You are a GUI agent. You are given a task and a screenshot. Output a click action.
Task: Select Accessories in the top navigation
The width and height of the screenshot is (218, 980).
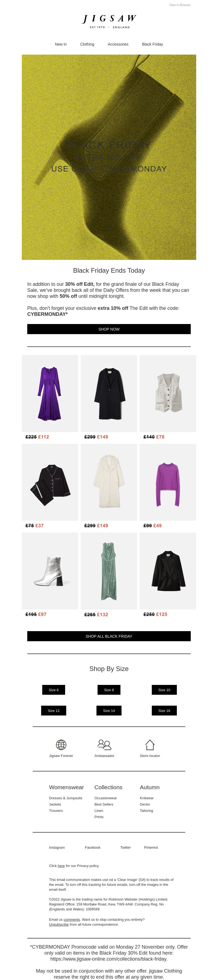[x=118, y=44]
